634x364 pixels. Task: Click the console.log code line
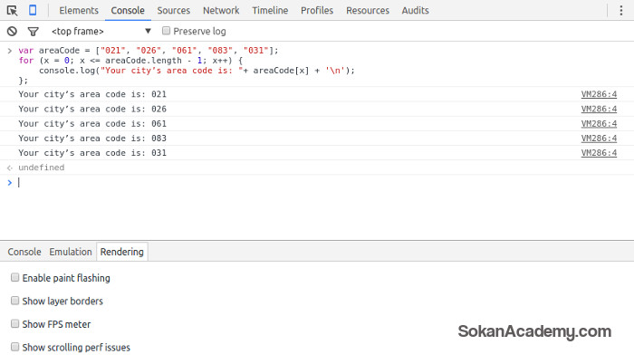coord(197,71)
